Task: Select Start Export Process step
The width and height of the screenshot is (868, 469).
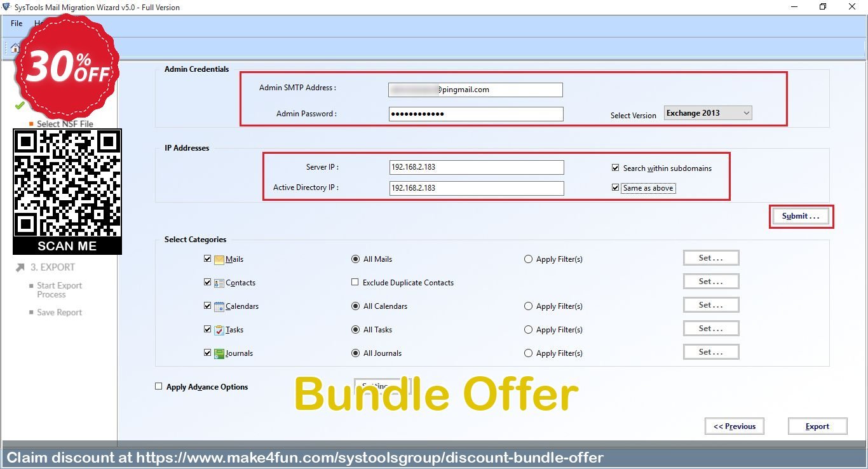Action: pyautogui.click(x=59, y=290)
